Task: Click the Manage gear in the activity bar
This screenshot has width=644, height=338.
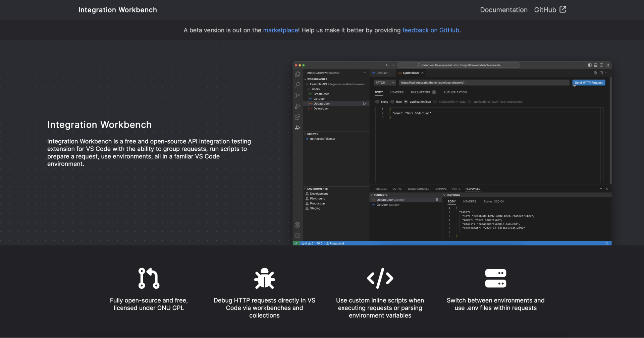Action: [x=298, y=236]
